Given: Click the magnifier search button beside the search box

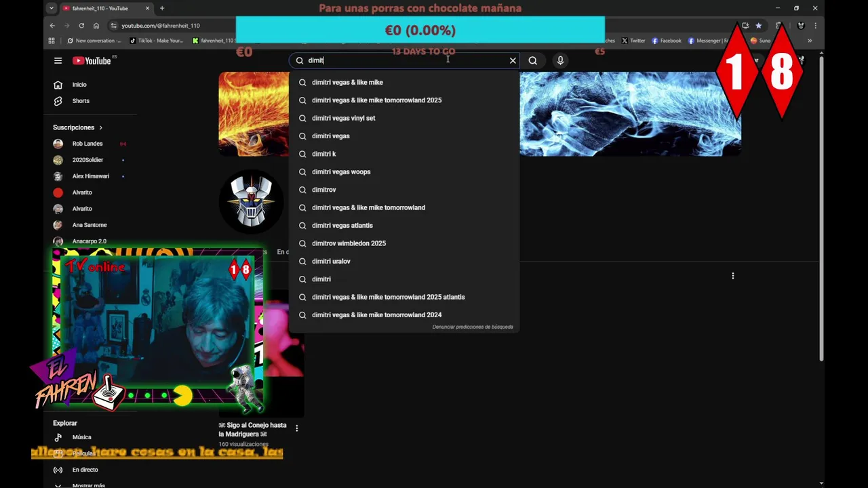Looking at the screenshot, I should click(533, 60).
